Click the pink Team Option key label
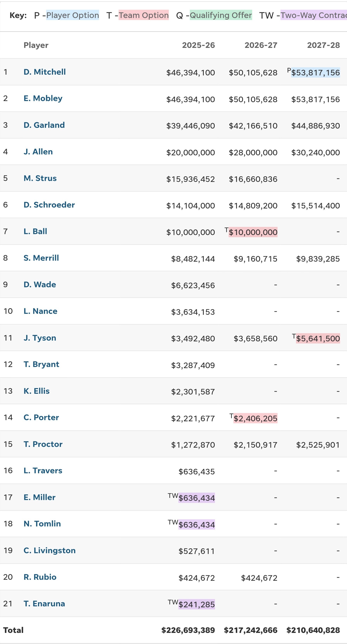 pyautogui.click(x=144, y=15)
